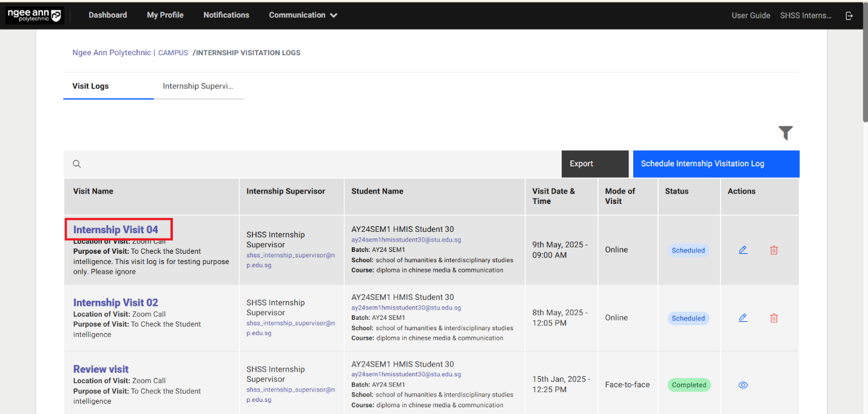This screenshot has width=868, height=414.
Task: Delete Internship Visit 02 using trash icon
Action: click(774, 318)
